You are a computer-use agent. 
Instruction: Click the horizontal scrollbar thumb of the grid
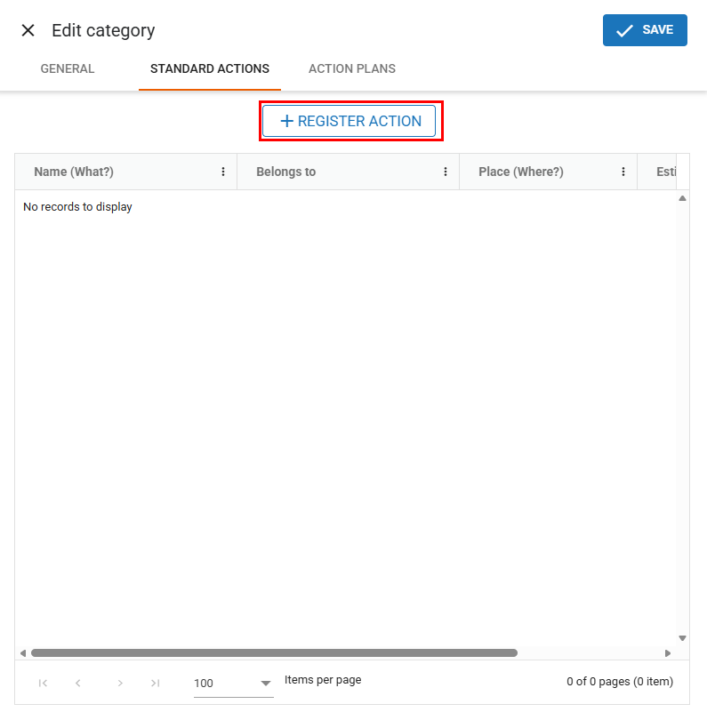274,652
